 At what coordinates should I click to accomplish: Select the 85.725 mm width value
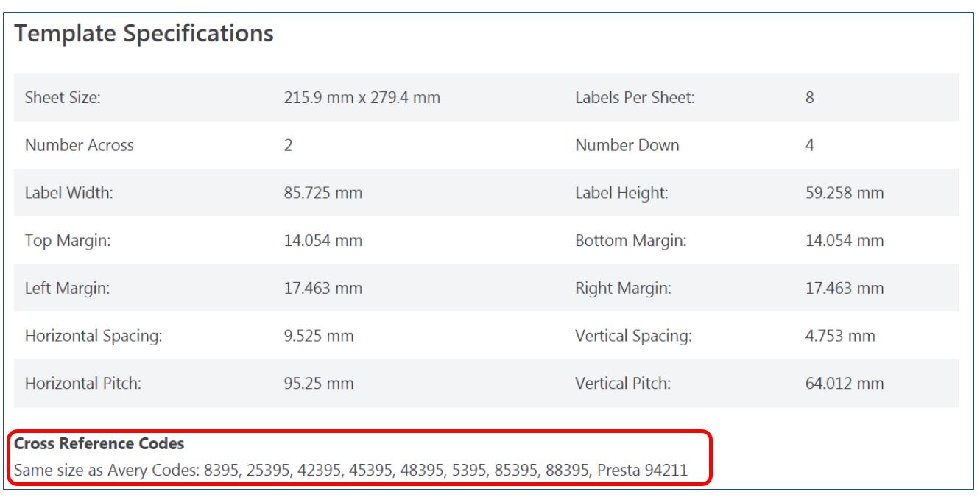[x=323, y=194]
